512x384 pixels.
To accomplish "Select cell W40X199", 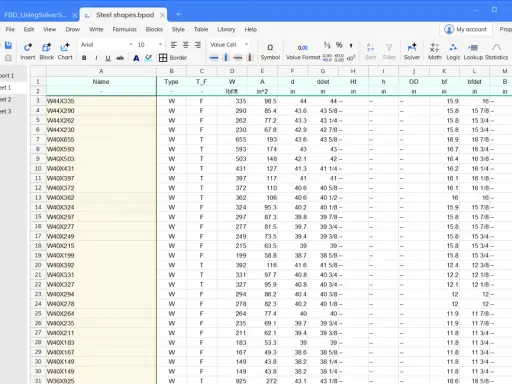I will [x=101, y=255].
